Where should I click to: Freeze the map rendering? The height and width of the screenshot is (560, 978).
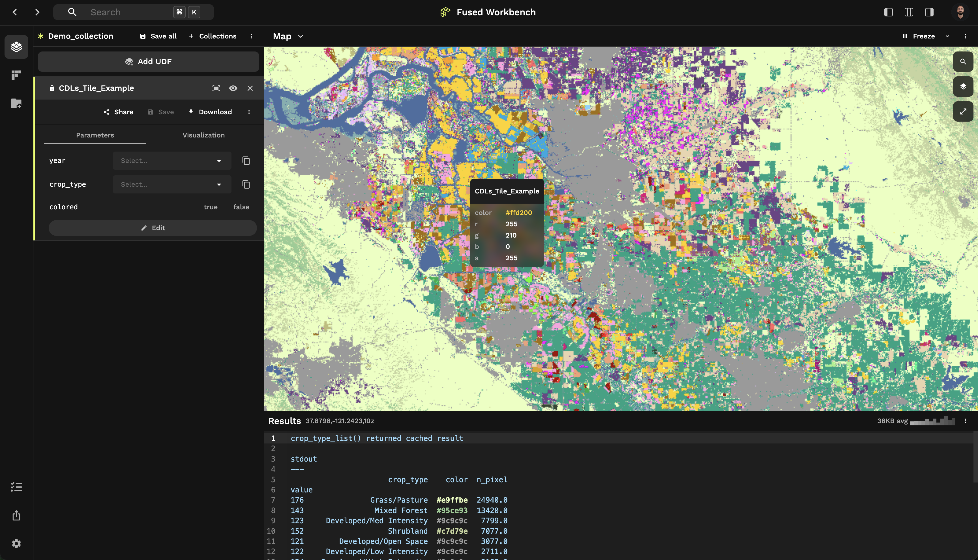click(x=919, y=36)
